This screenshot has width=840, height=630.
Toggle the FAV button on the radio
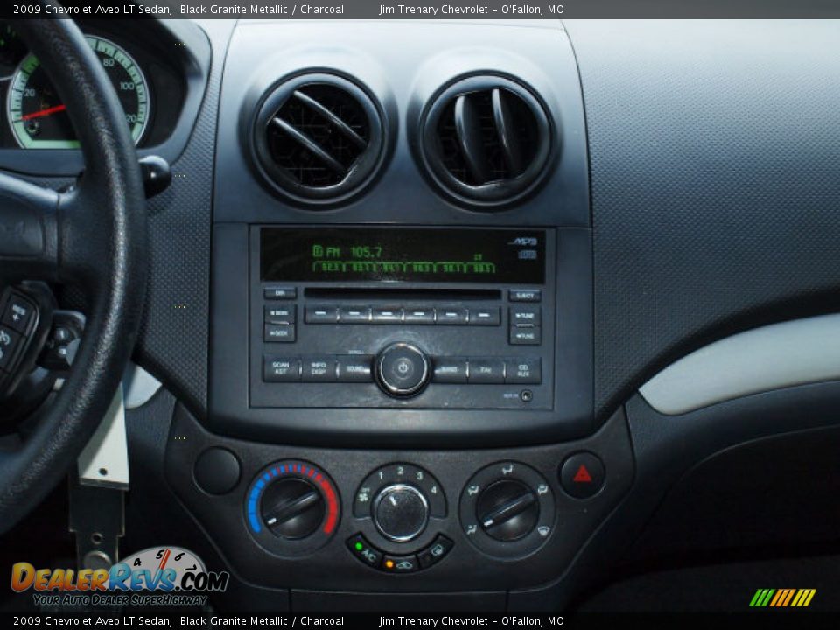click(x=486, y=369)
